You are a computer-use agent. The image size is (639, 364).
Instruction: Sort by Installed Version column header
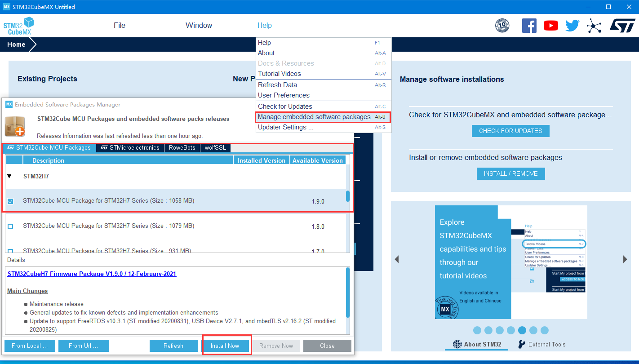(x=261, y=160)
